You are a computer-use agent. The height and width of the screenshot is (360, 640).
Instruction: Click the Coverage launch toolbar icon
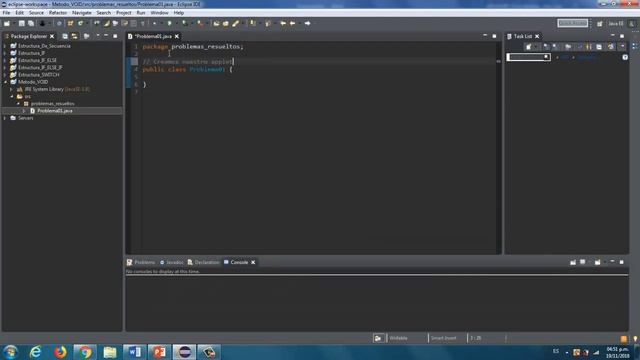coord(185,24)
